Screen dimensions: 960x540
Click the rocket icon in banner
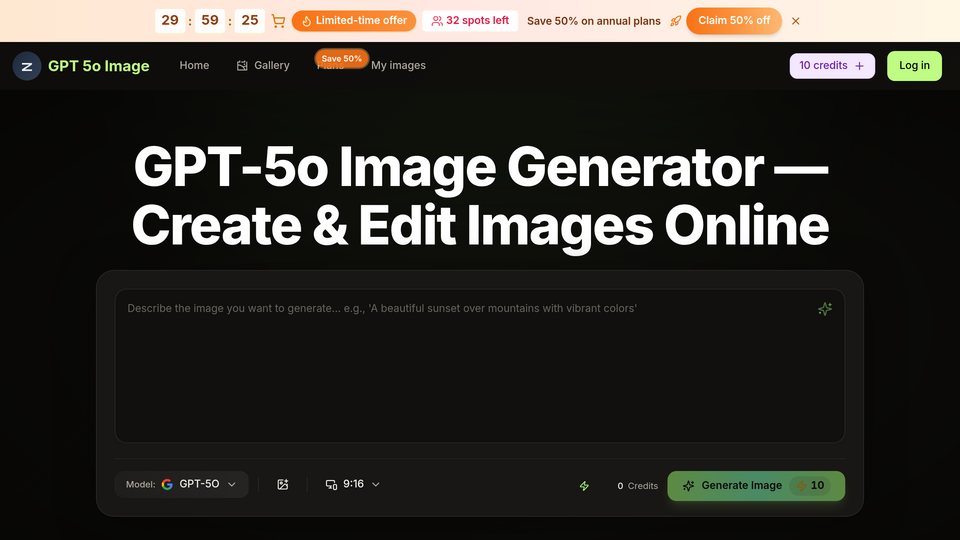(675, 21)
